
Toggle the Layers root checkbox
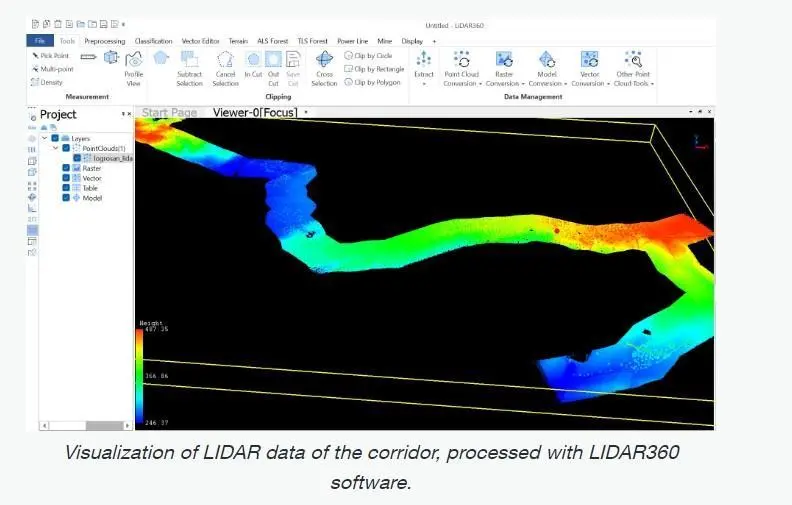point(55,138)
